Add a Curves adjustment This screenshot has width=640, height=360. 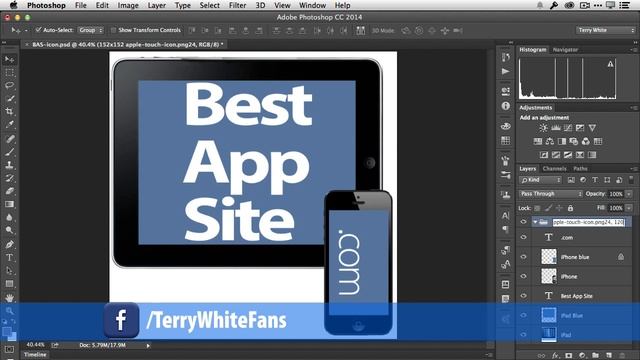(568, 128)
